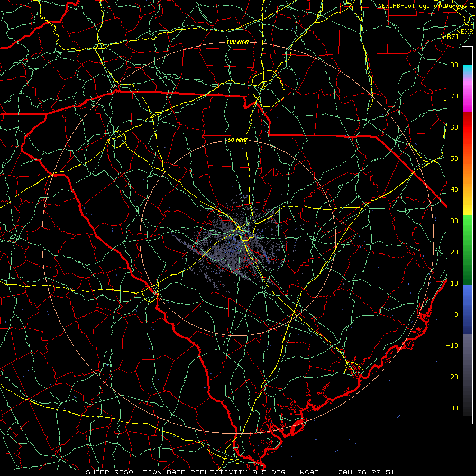Viewport: 476px width, 476px height.
Task: Click the -20 dBZ scale label
Action: [452, 377]
